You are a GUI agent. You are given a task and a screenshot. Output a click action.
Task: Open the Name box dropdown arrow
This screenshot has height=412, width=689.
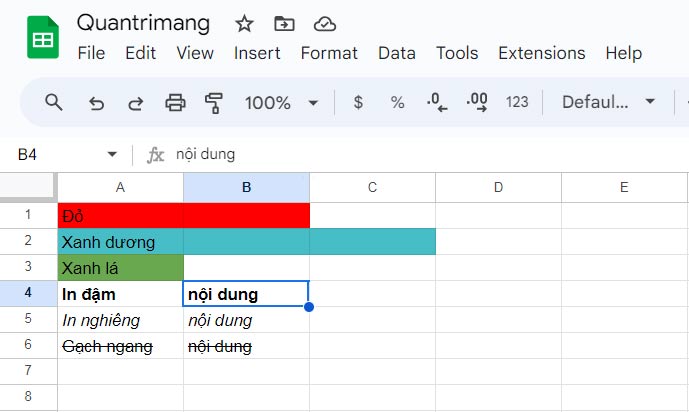tap(112, 154)
